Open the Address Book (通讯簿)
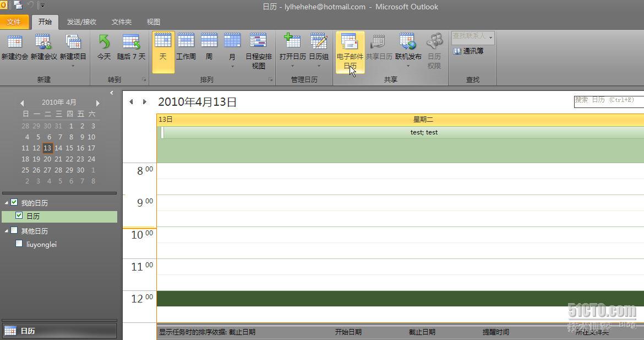 pos(468,51)
